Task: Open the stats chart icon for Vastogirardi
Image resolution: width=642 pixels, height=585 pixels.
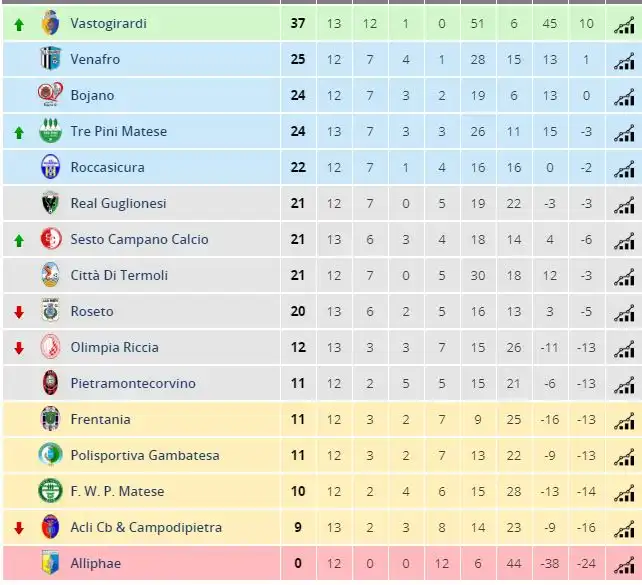Action: click(624, 27)
